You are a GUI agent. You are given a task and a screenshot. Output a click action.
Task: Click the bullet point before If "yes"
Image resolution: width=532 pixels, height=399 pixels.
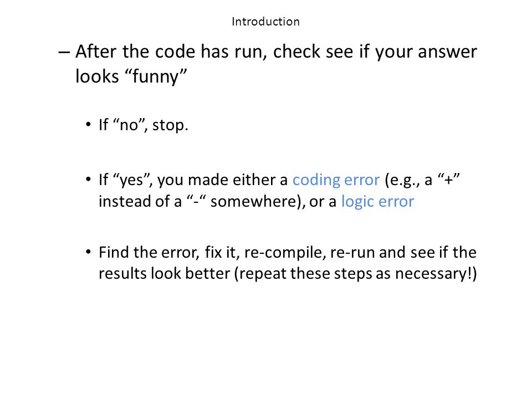point(89,179)
